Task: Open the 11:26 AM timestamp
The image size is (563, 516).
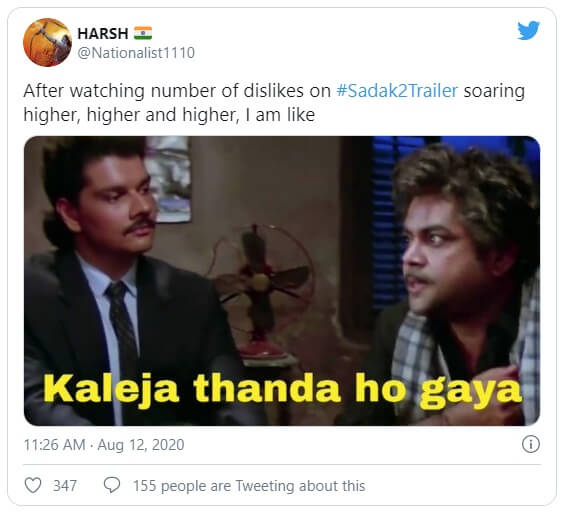Action: [x=55, y=445]
